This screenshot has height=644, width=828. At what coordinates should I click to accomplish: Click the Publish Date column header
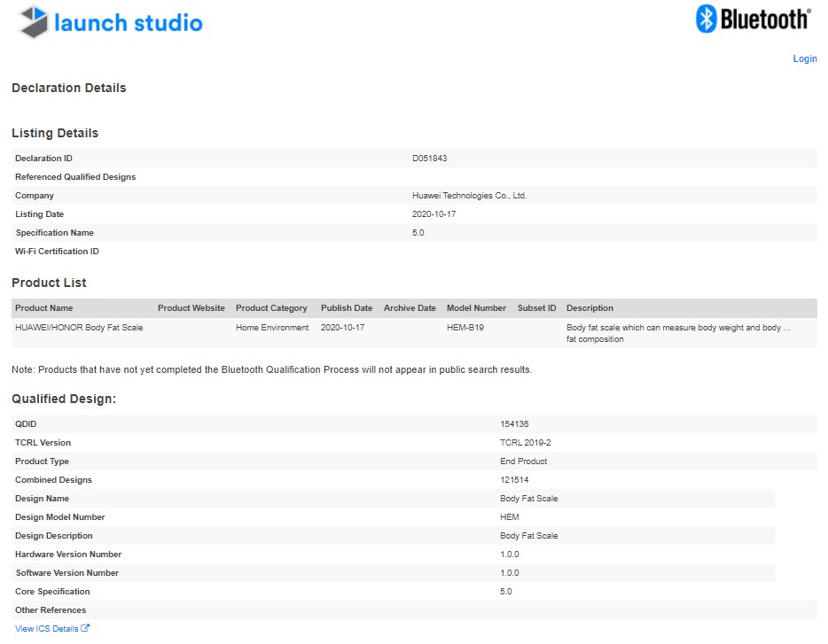coord(347,308)
